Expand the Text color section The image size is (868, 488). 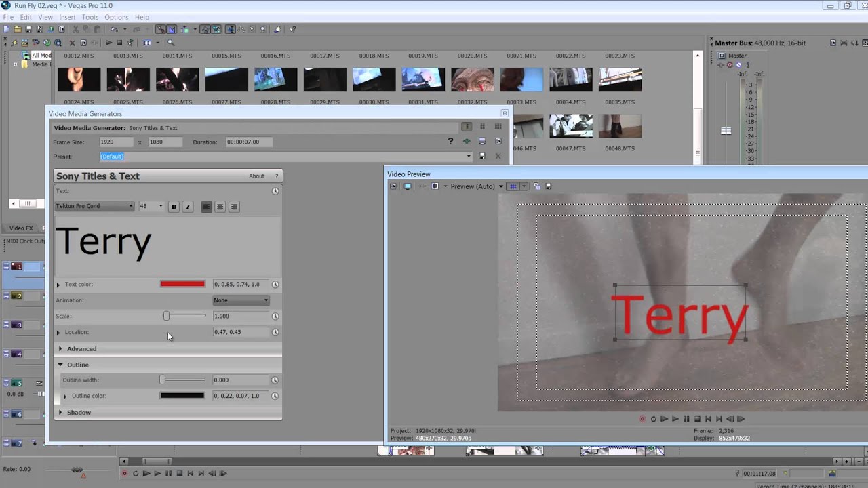click(x=58, y=285)
